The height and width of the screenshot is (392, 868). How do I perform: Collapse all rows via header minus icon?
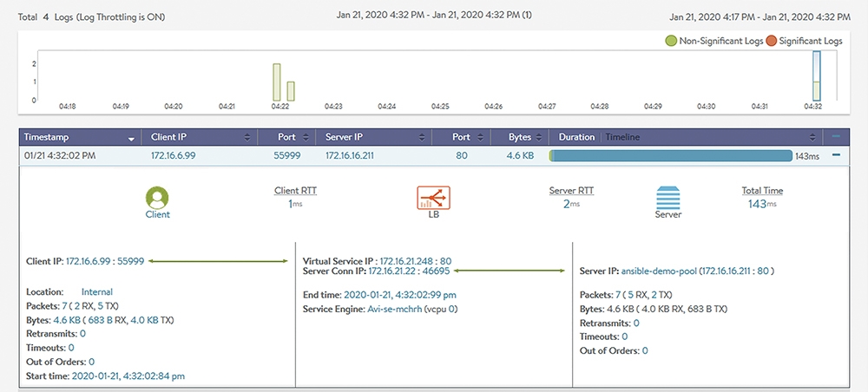point(836,136)
